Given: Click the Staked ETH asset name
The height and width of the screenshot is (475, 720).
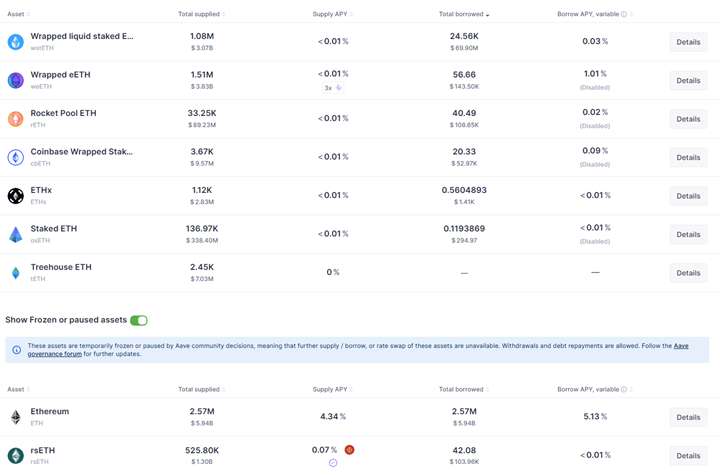Looking at the screenshot, I should (54, 229).
